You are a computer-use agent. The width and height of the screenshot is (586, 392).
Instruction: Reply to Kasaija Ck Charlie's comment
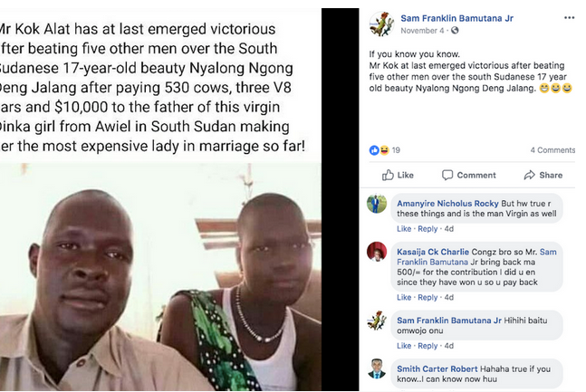427,298
